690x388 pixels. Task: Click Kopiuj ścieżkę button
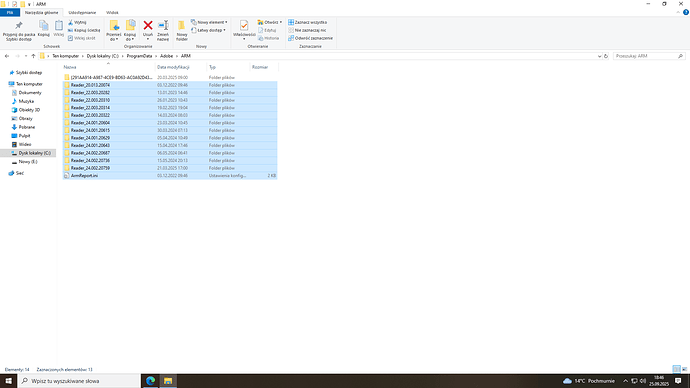(84, 30)
